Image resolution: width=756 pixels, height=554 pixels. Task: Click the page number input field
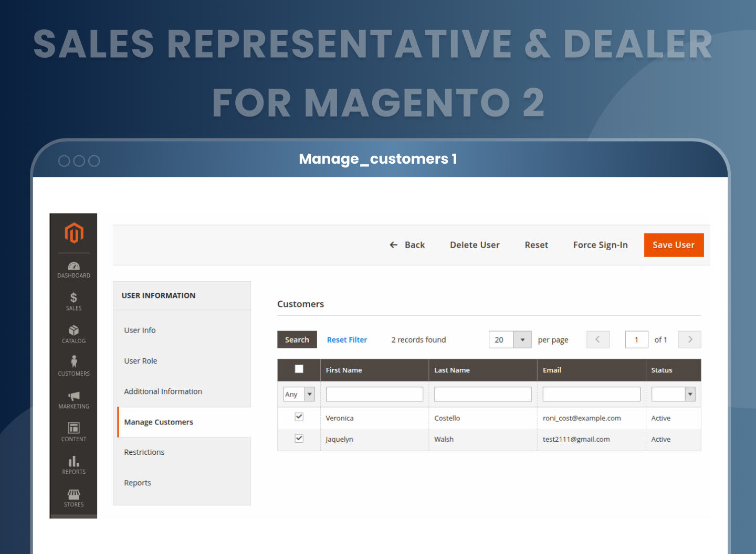pyautogui.click(x=636, y=339)
